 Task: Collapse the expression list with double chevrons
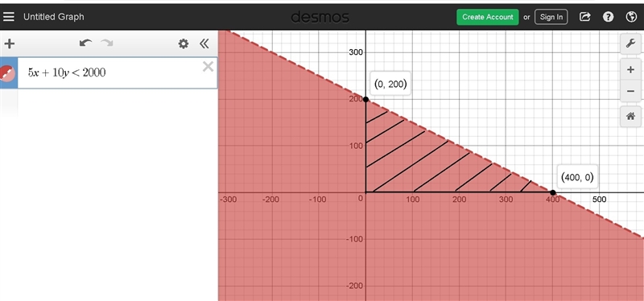tap(204, 43)
